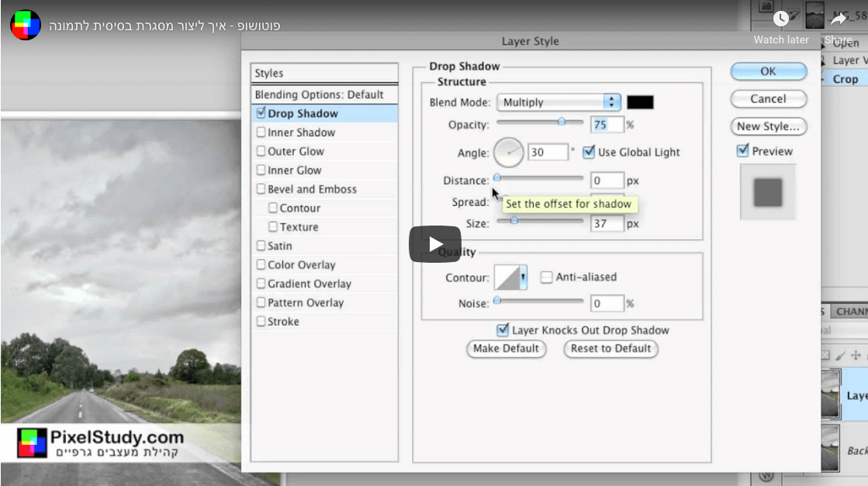Enable the Inner Shadow style checkbox
The width and height of the screenshot is (868, 486).
tap(261, 133)
